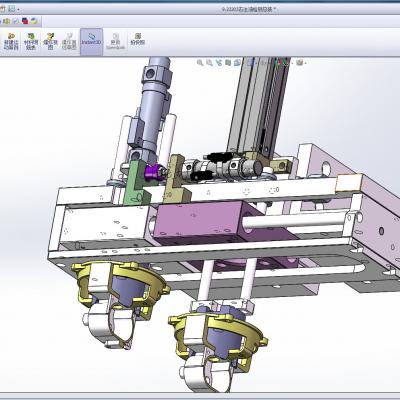Toggle the Instant3D button
This screenshot has width=400, height=400.
(91, 42)
